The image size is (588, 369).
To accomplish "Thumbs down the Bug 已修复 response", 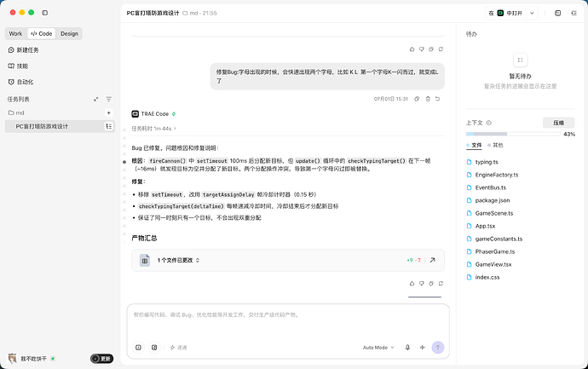I will 422,284.
